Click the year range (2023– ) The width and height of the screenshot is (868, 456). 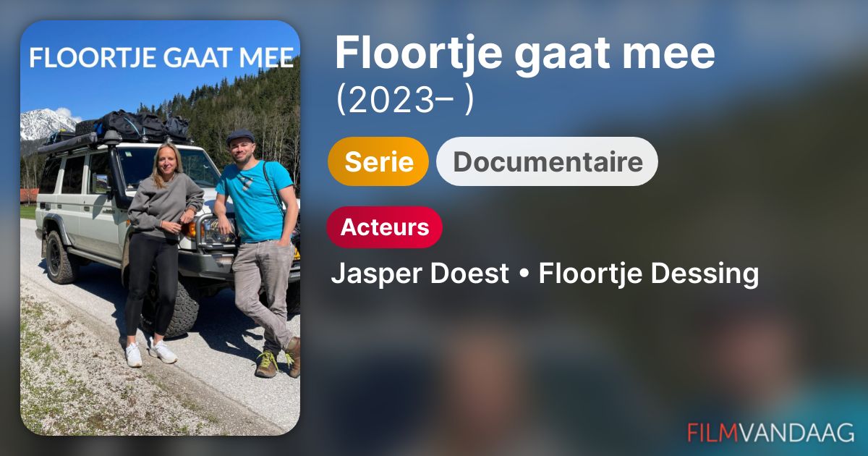tap(405, 101)
